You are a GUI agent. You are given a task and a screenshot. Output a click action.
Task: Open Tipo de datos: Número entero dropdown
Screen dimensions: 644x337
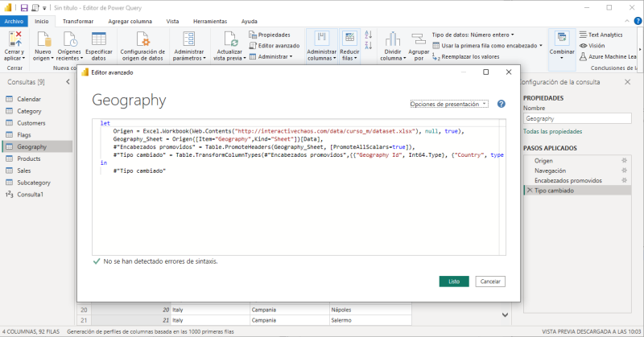coord(473,35)
